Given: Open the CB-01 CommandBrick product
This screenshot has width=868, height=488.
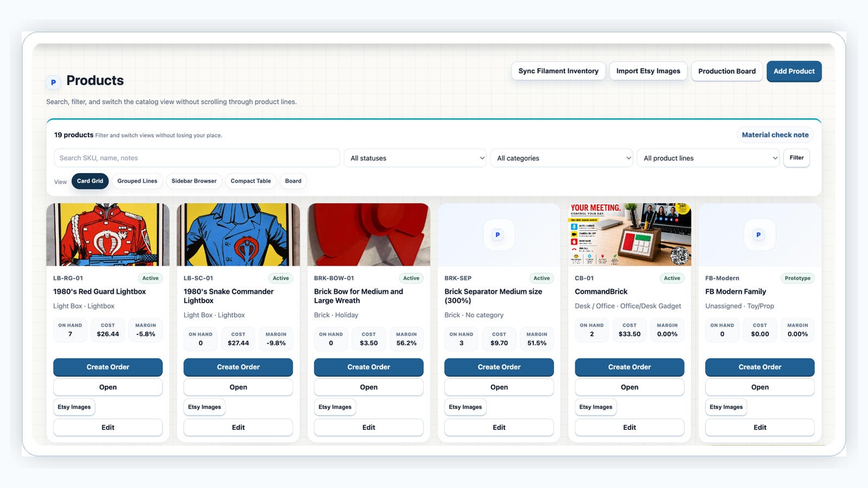Looking at the screenshot, I should point(630,387).
